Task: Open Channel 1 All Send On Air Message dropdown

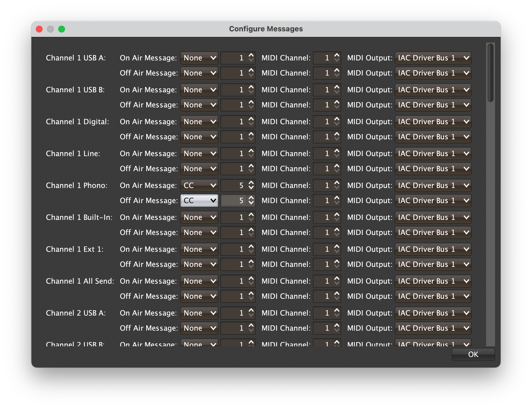Action: click(x=199, y=281)
